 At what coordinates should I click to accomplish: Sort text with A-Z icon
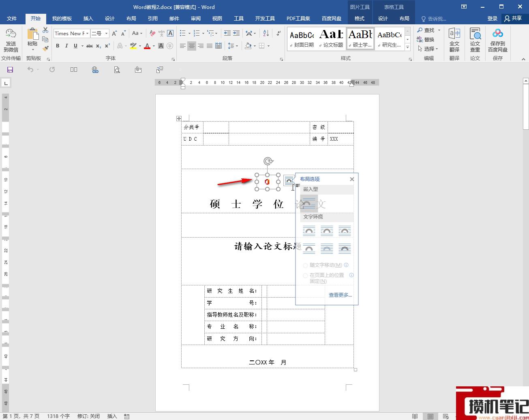[266, 33]
